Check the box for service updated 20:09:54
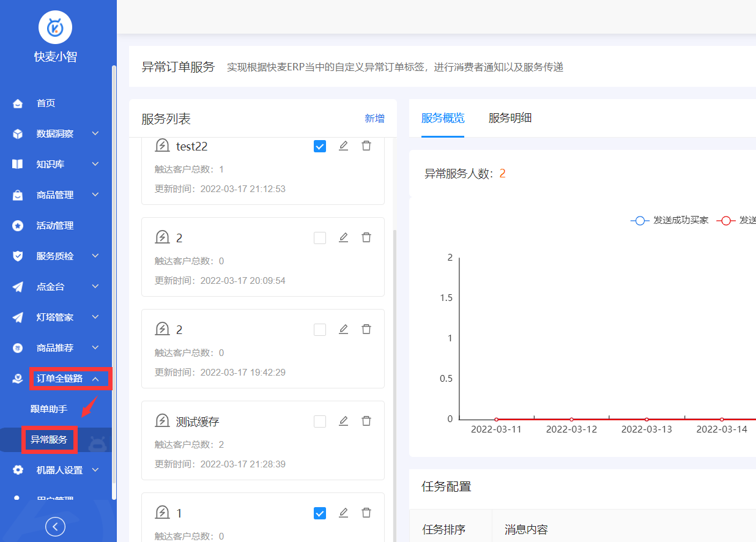 click(x=320, y=238)
